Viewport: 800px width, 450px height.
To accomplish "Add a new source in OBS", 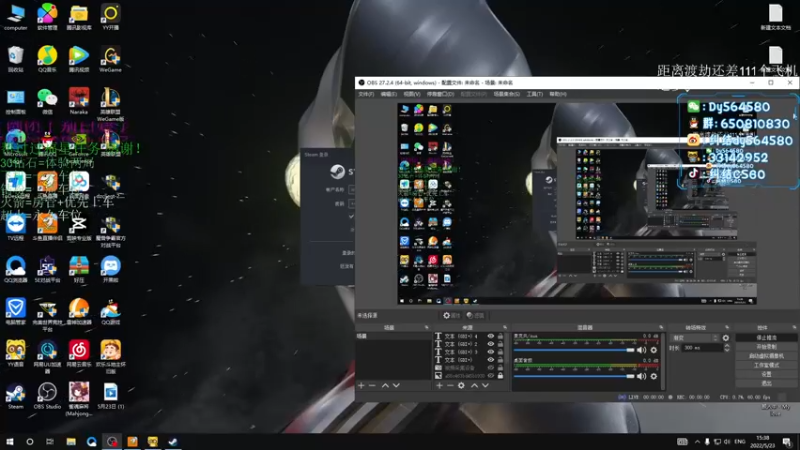I will (439, 386).
